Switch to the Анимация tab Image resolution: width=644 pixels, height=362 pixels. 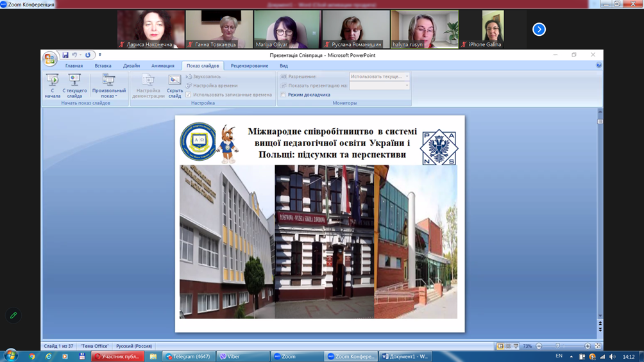[162, 65]
